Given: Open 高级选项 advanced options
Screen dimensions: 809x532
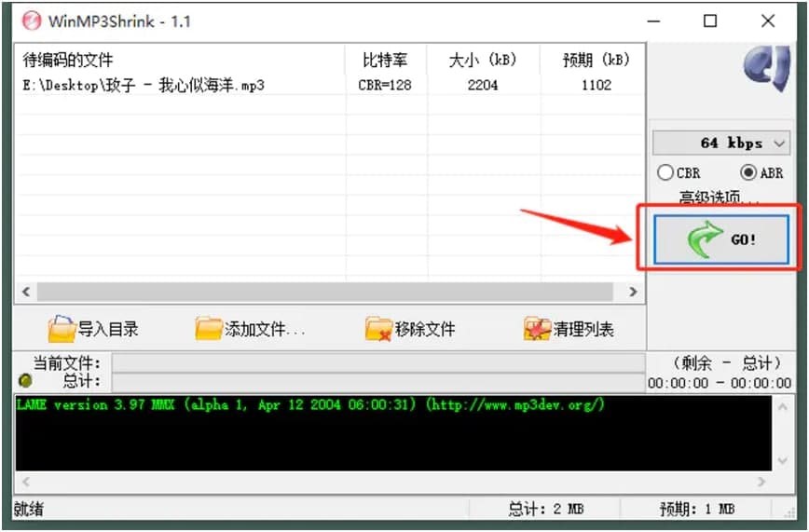Looking at the screenshot, I should 719,198.
